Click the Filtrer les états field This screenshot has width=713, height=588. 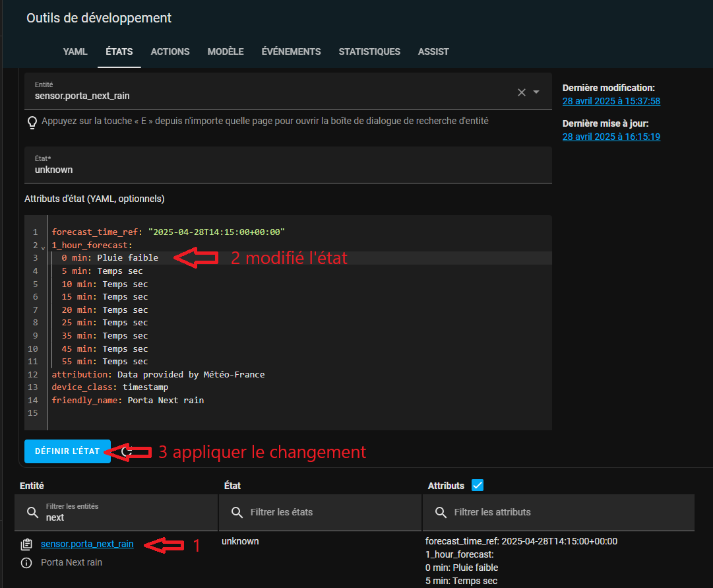[x=320, y=513]
